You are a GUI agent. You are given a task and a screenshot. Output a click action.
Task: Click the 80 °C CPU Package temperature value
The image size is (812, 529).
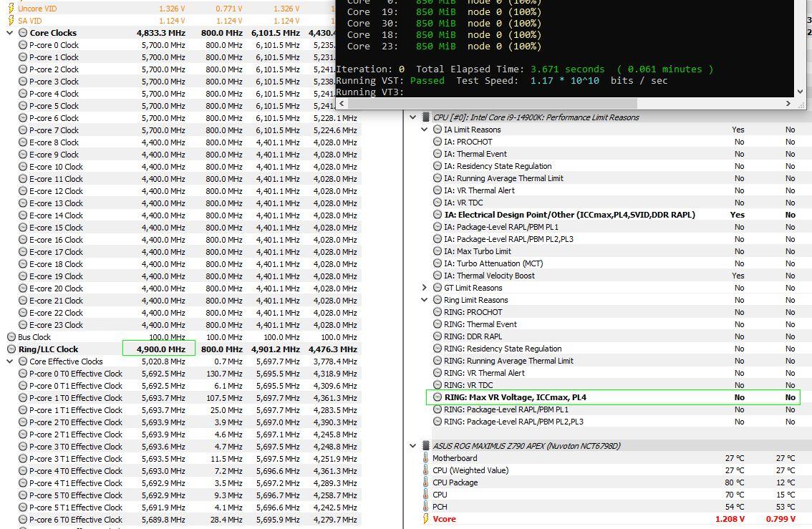(735, 482)
